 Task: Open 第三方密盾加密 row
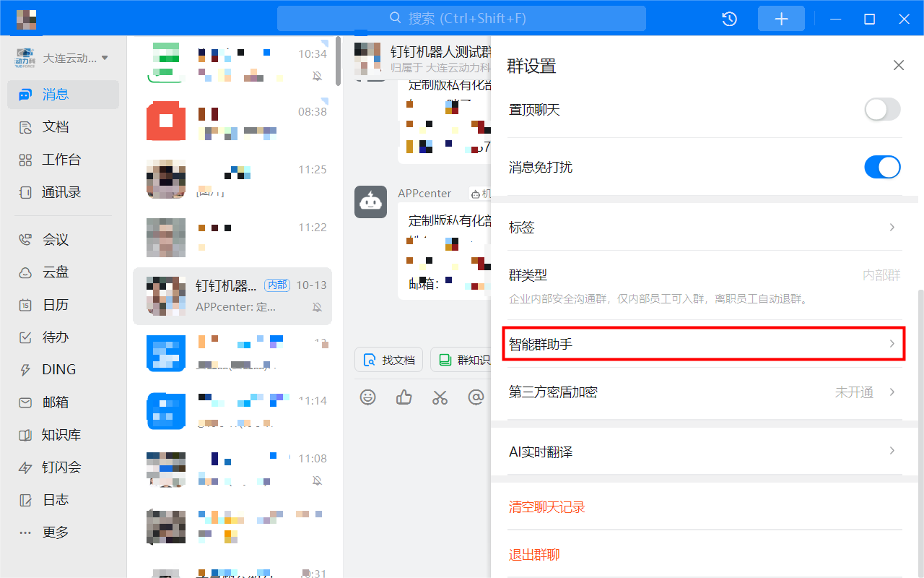pos(705,392)
